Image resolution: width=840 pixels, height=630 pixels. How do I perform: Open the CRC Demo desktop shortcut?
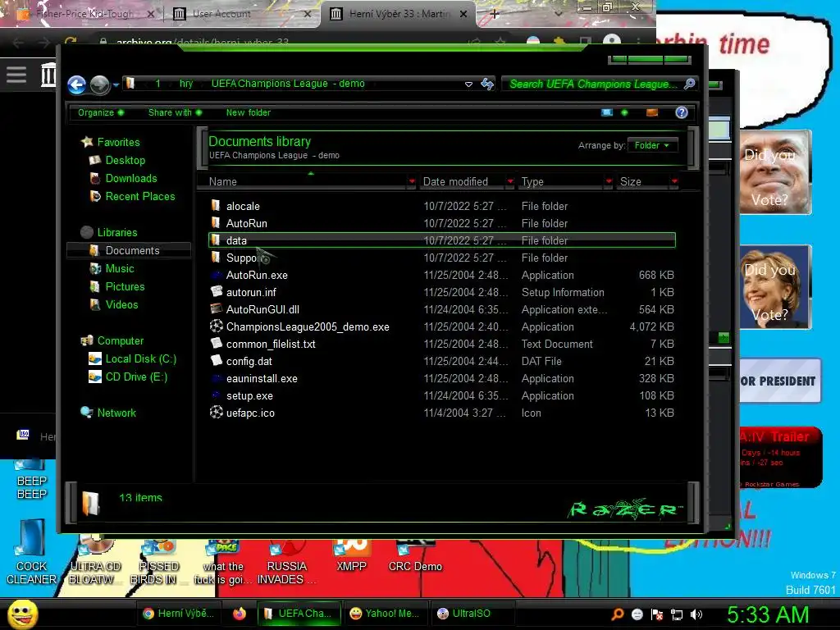415,557
